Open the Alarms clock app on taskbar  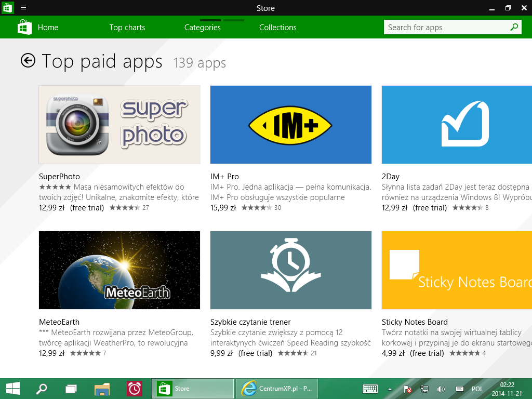pos(135,389)
